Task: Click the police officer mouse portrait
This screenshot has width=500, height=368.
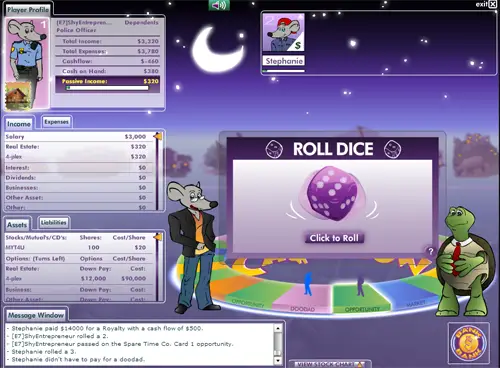Action: click(27, 50)
